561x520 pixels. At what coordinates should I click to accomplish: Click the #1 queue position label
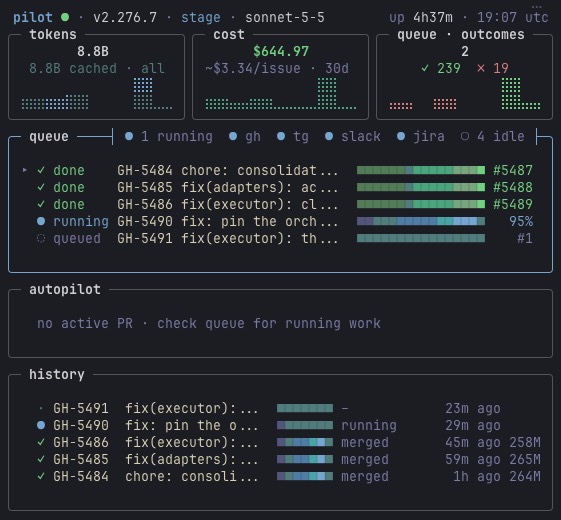pos(525,238)
